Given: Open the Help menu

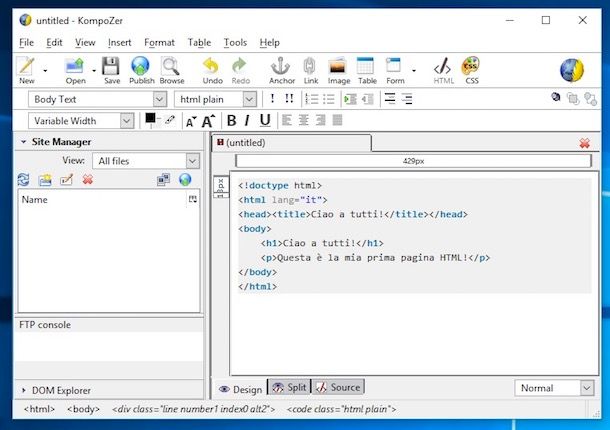Looking at the screenshot, I should (x=270, y=42).
